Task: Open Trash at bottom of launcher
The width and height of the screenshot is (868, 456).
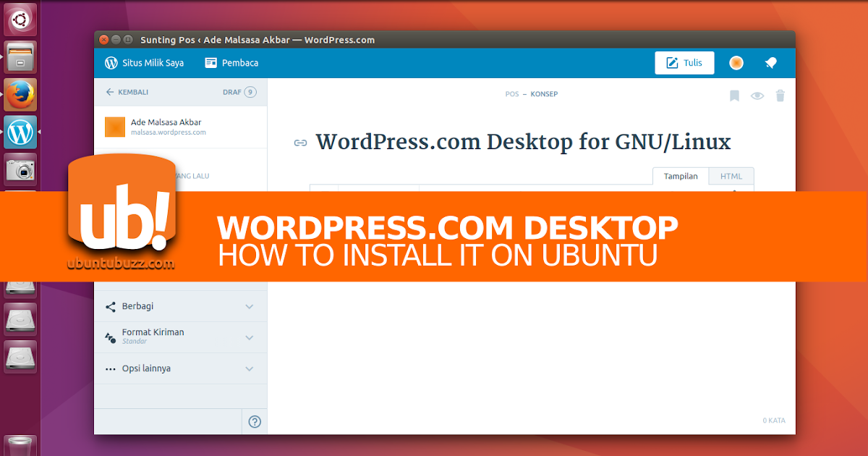Action: 20,444
